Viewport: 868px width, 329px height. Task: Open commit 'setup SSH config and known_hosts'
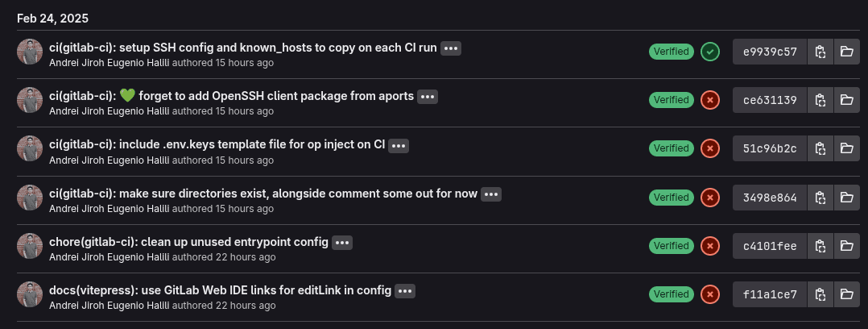pyautogui.click(x=243, y=48)
